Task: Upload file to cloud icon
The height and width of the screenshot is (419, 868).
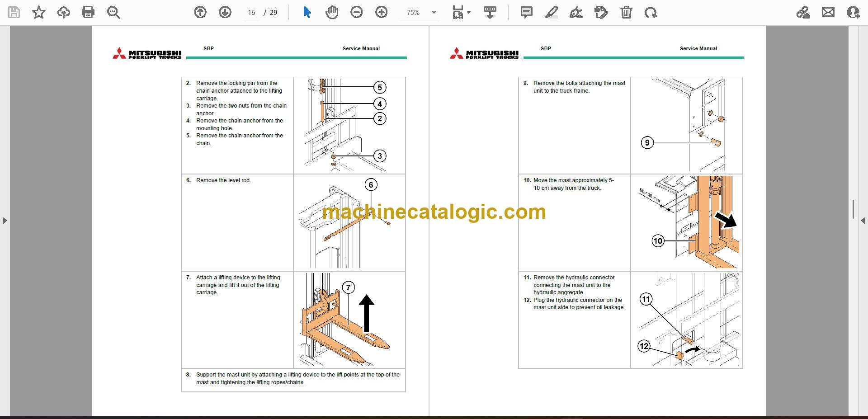Action: (63, 12)
